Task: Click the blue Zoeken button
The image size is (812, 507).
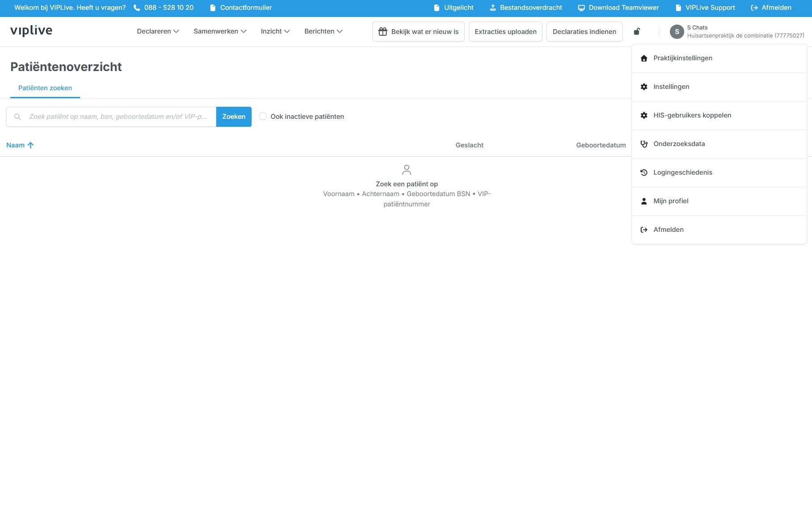Action: tap(234, 117)
